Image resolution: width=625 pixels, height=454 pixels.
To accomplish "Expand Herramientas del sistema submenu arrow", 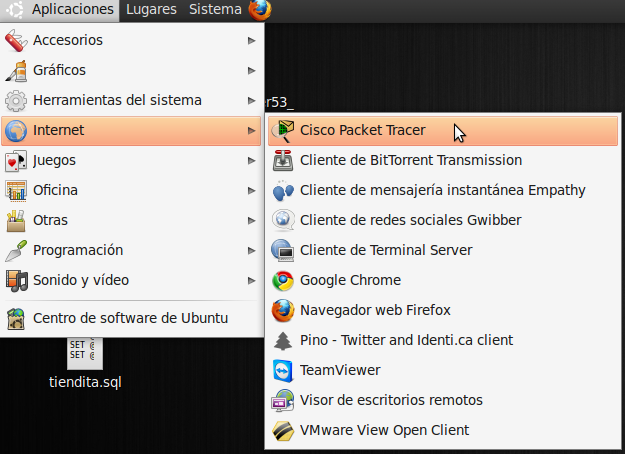I will [252, 100].
